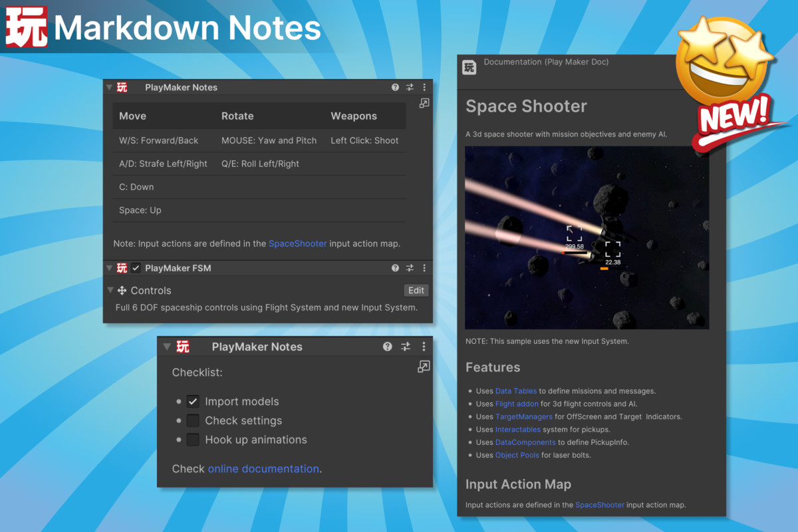
Task: Click the Input Action Map heading
Action: click(x=518, y=484)
